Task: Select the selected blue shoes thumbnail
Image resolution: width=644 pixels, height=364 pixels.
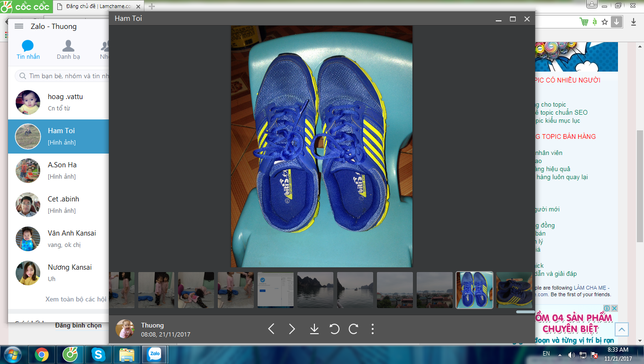Action: coord(474,290)
